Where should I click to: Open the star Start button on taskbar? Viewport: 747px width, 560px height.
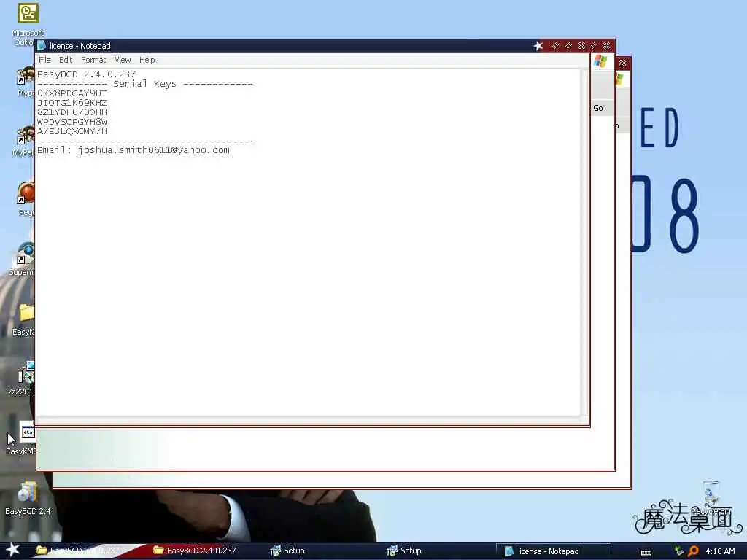(12, 550)
